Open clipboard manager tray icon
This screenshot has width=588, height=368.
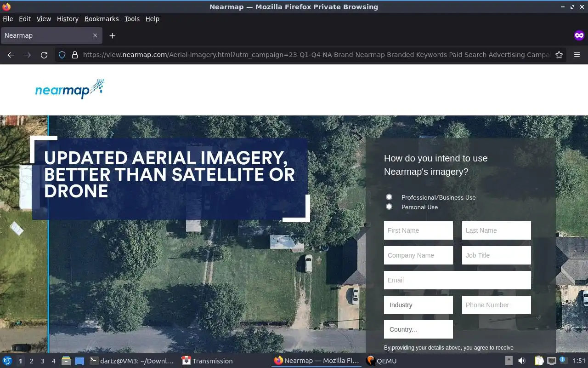pyautogui.click(x=539, y=361)
